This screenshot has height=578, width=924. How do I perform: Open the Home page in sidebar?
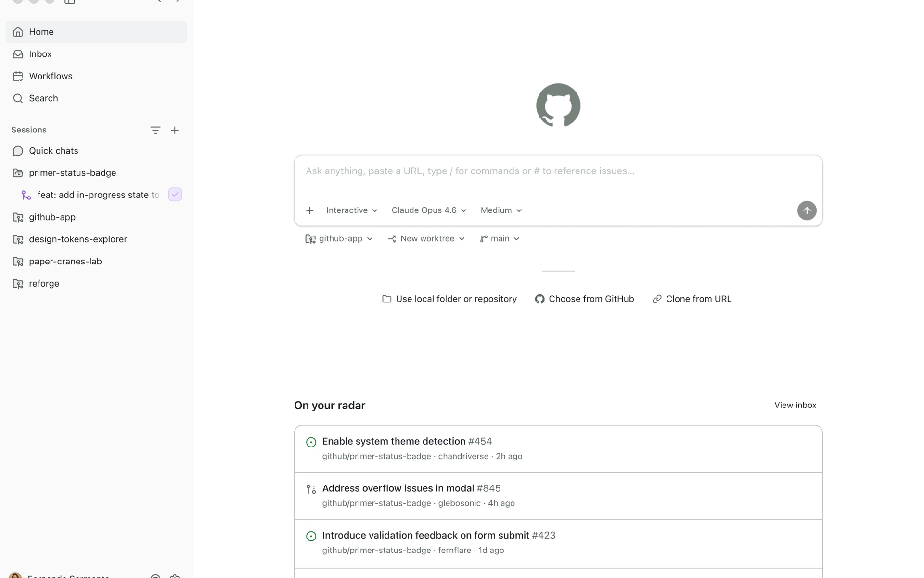point(96,32)
